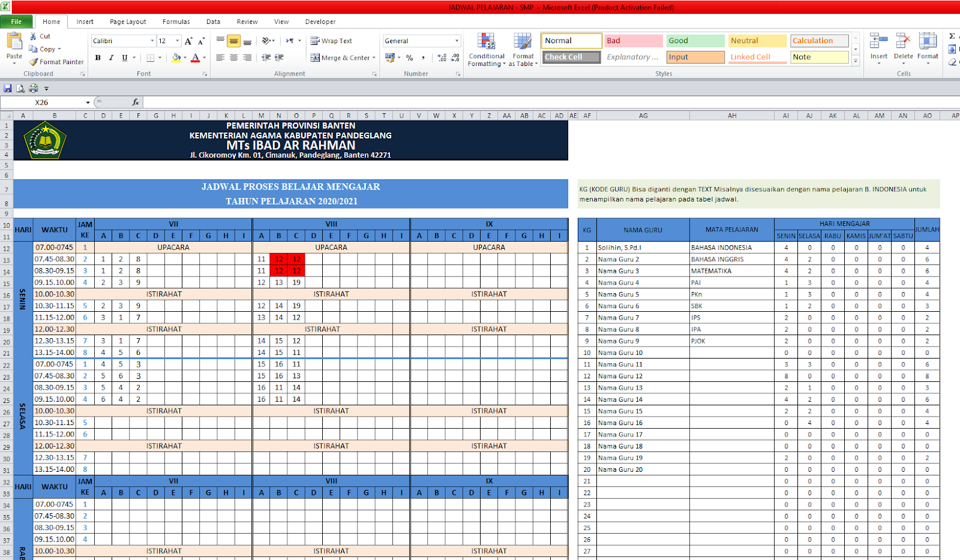
Task: Click the Decrease Font Size icon
Action: coord(202,41)
